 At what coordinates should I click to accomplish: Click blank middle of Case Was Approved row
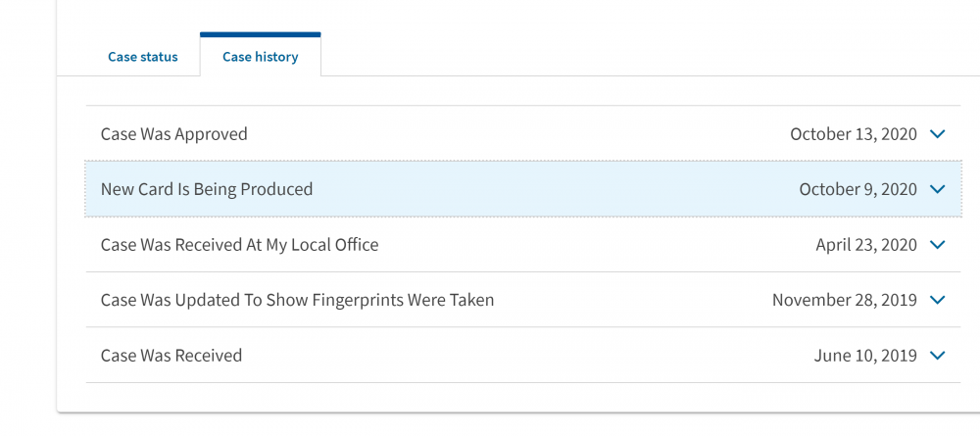[518, 133]
